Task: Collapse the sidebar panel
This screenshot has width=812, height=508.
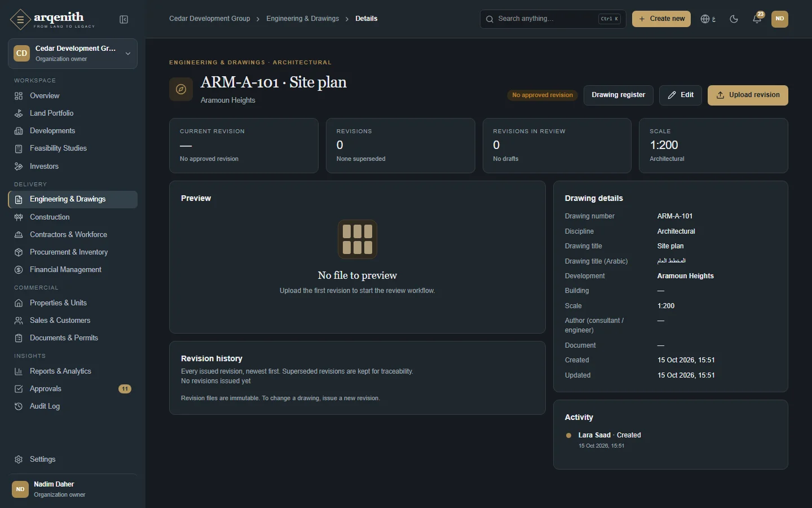Action: [x=124, y=20]
